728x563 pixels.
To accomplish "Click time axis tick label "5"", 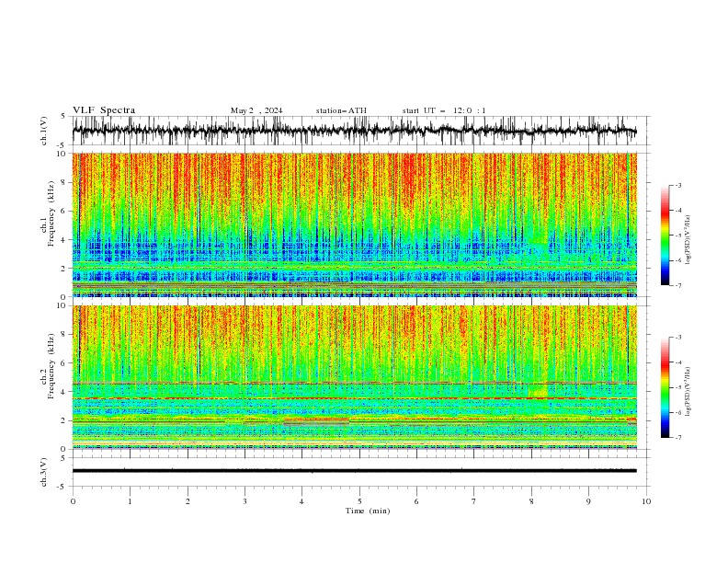I will tap(359, 501).
